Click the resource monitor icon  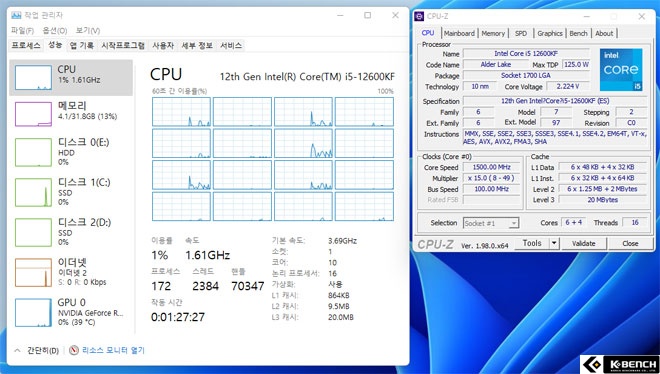pos(74,350)
